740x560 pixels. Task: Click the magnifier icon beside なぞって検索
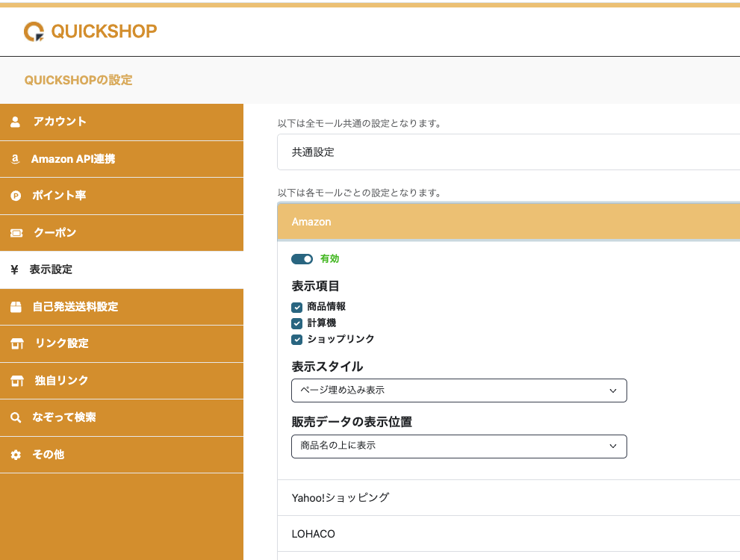(x=16, y=417)
